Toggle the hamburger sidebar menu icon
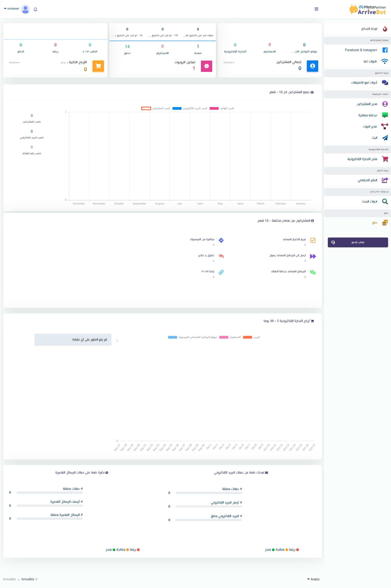The image size is (391, 588). 316,9
